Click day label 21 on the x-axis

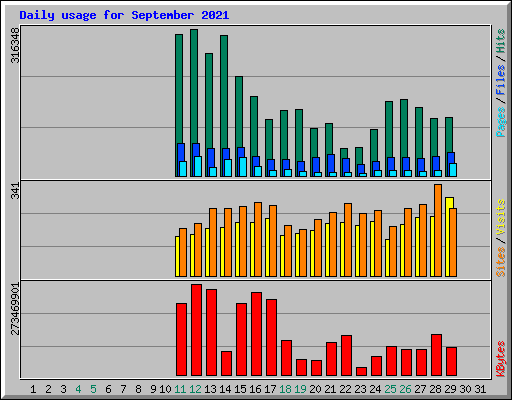click(330, 389)
